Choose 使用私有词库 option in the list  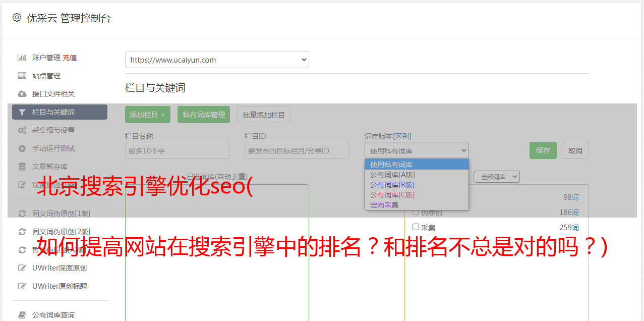(x=417, y=165)
